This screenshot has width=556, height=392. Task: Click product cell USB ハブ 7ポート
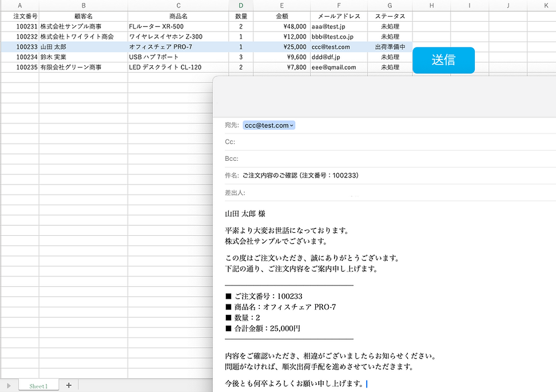click(178, 57)
